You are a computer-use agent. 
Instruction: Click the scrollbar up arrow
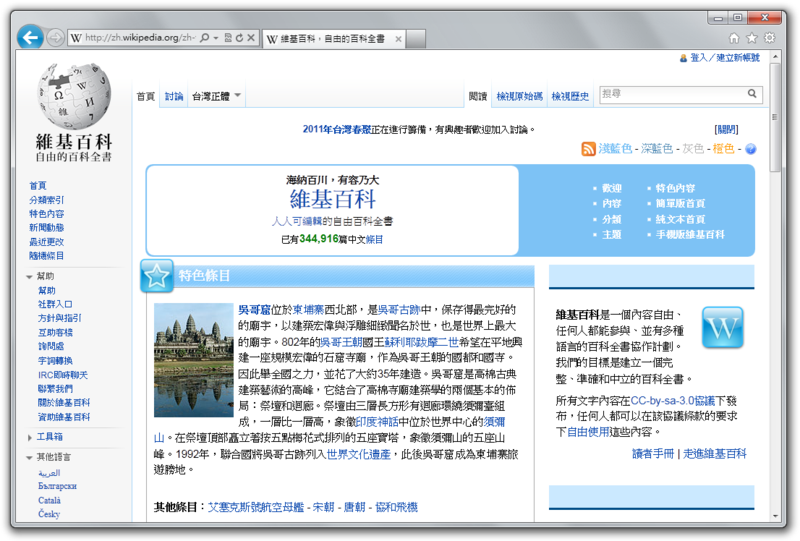[775, 56]
